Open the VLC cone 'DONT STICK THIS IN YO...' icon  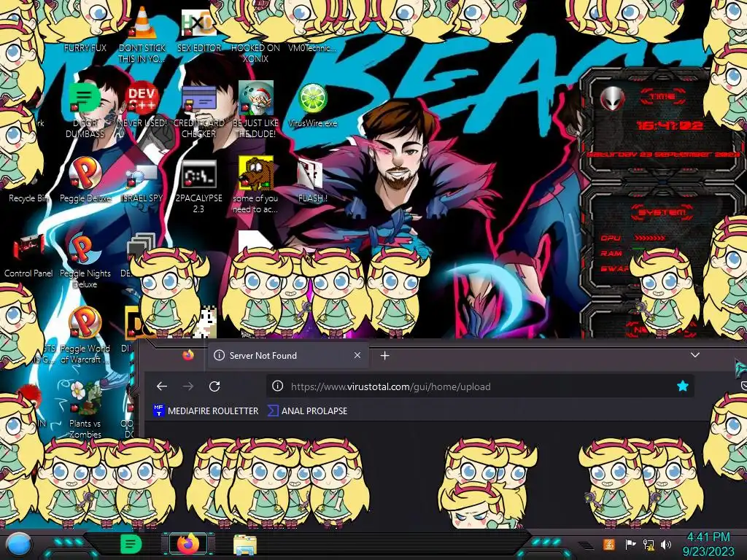pyautogui.click(x=142, y=34)
